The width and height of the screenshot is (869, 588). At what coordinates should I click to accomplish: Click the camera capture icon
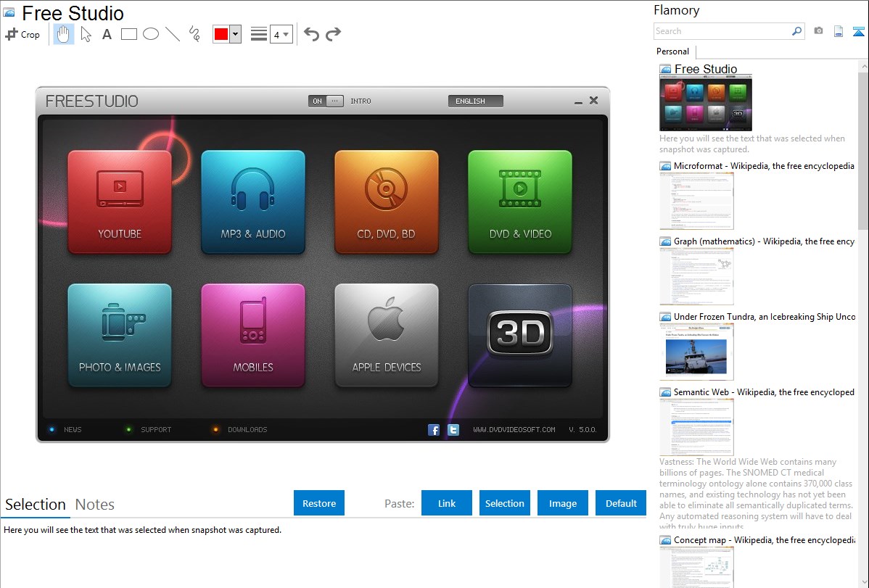pyautogui.click(x=818, y=31)
